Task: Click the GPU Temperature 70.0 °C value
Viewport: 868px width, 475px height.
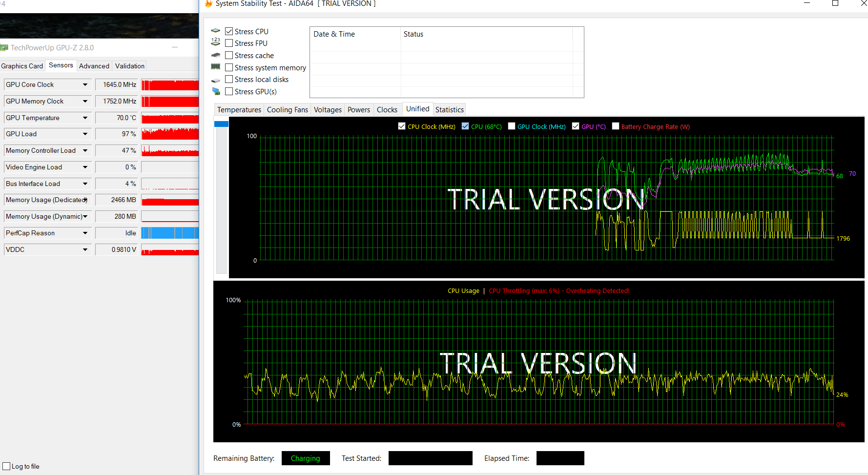Action: [x=116, y=118]
